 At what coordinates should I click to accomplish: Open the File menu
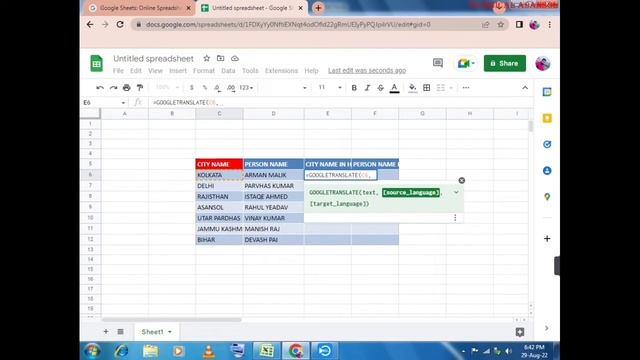pyautogui.click(x=118, y=71)
